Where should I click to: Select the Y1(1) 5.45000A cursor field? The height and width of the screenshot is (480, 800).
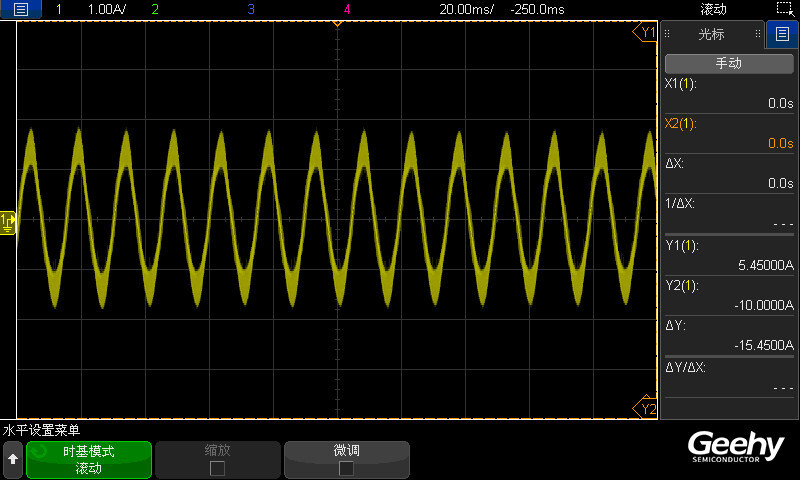tap(729, 256)
